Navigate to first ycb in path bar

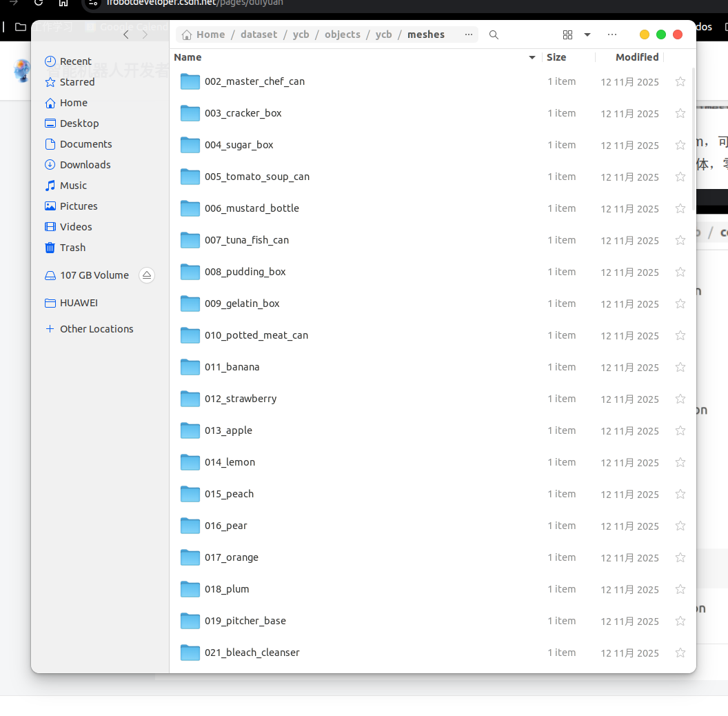(301, 35)
